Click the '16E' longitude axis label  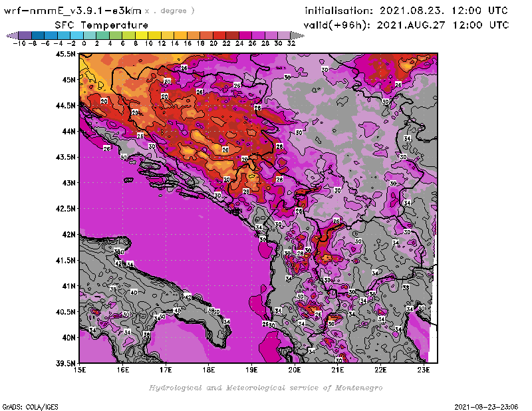[123, 370]
